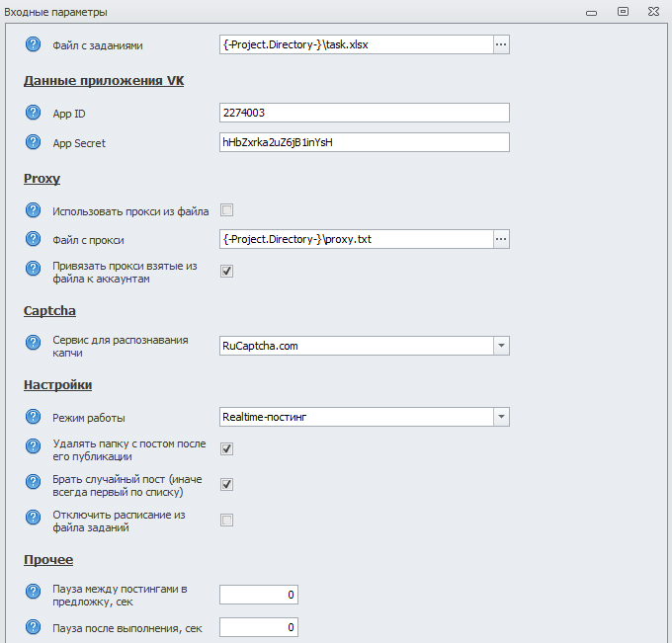Browse for the task.xlsx file
Viewport: 672px width, 643px height.
point(501,44)
